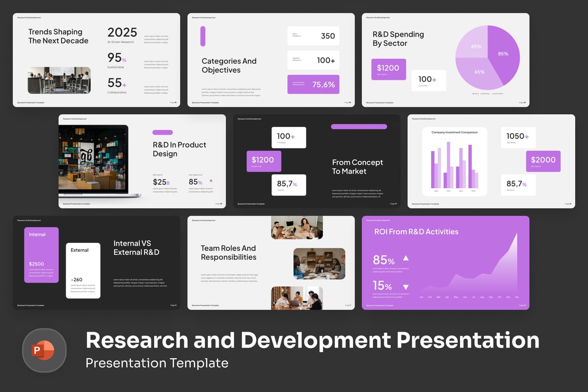Select the purple $2000 stat box
Viewport: 588px width, 392px height.
pos(543,161)
